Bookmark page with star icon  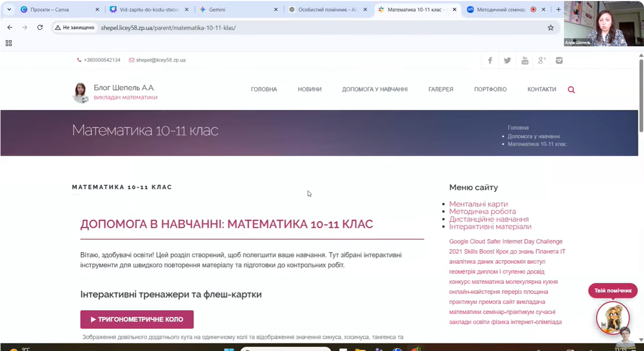tap(551, 28)
